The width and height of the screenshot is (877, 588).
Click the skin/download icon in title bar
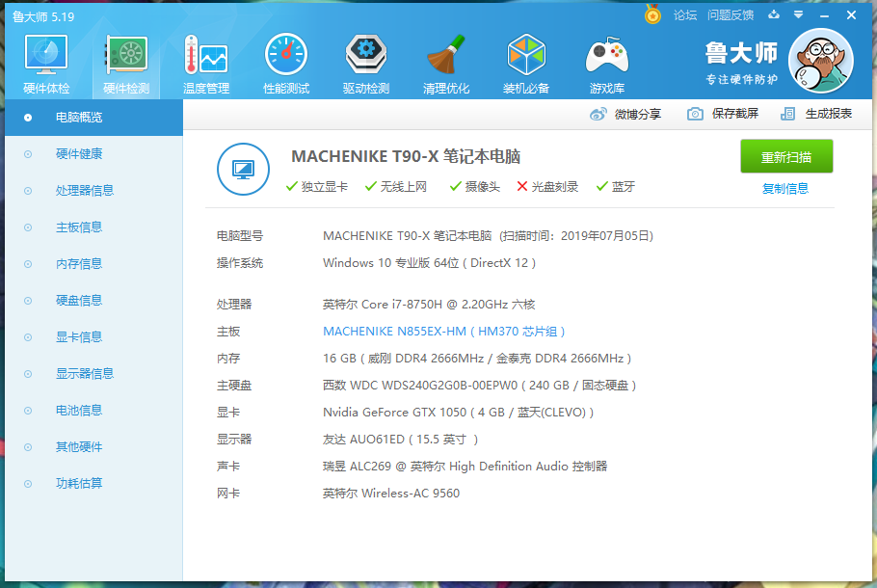(x=774, y=14)
